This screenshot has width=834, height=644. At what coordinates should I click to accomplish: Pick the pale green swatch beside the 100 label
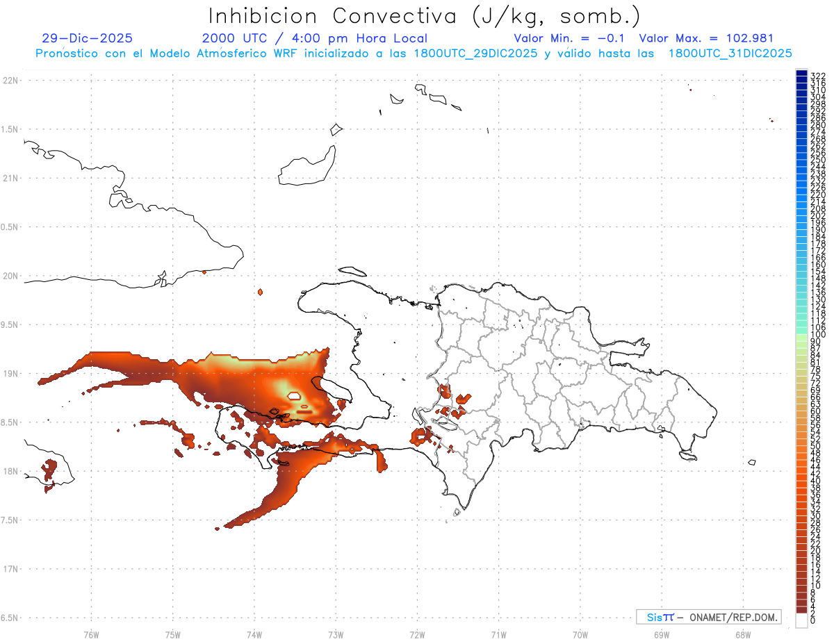[801, 338]
